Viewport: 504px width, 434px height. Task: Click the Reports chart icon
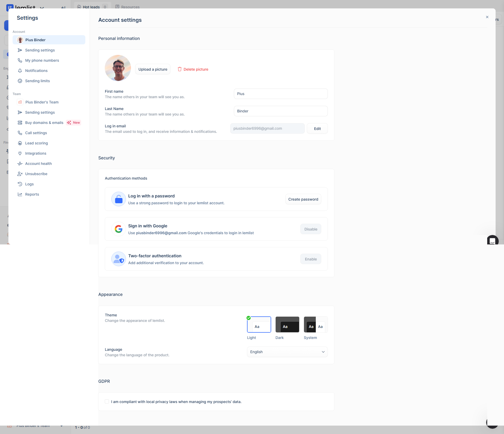pos(20,194)
